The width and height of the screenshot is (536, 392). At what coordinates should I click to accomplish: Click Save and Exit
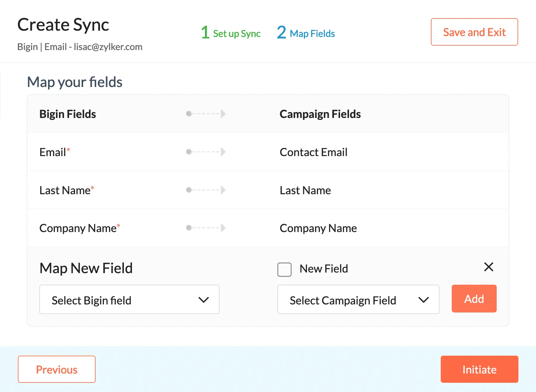474,32
